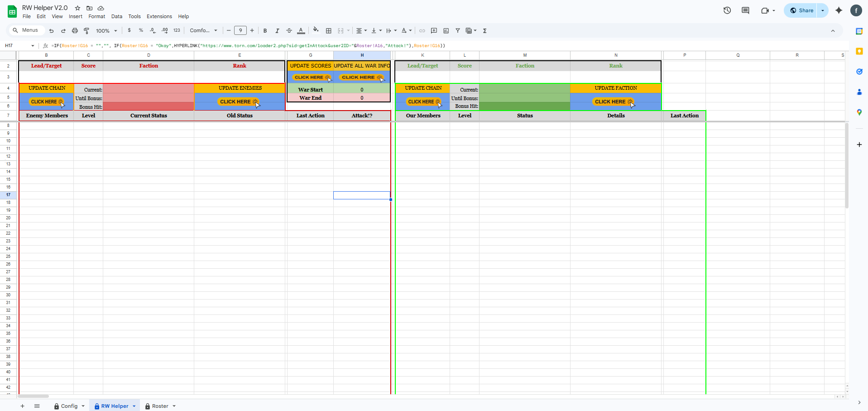Open the borders tool
Screen dimensions: 868x411
(x=329, y=31)
